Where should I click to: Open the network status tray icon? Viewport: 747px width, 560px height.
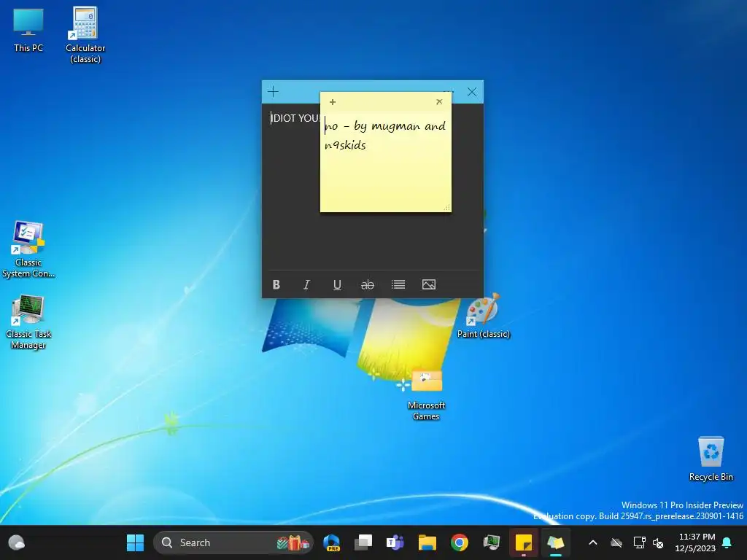click(639, 542)
